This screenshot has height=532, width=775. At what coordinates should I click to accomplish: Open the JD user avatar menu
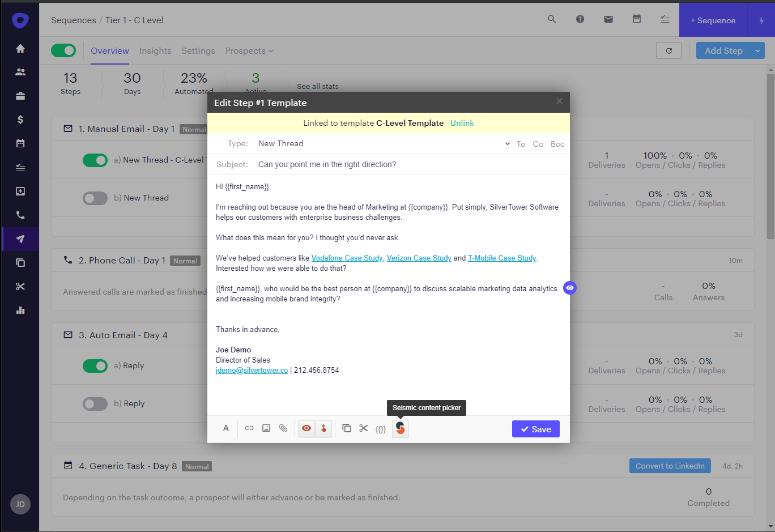(x=20, y=504)
